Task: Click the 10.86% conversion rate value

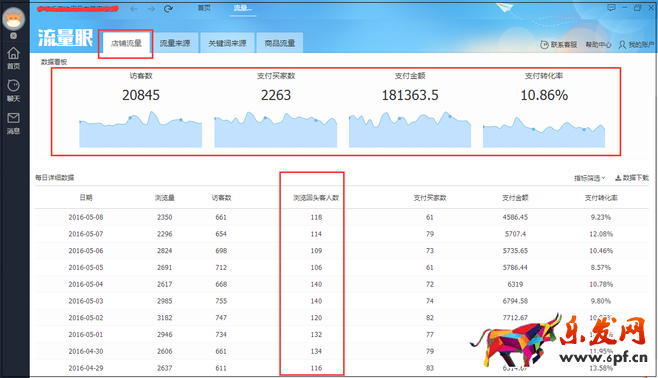Action: (544, 95)
